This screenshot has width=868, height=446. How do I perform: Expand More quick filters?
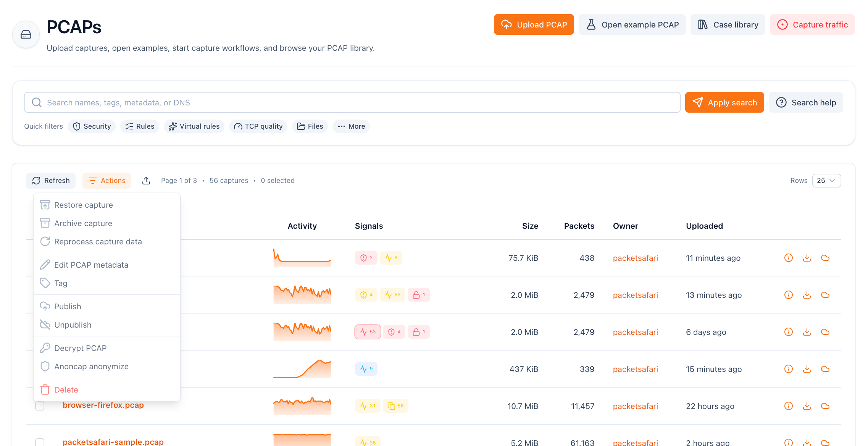tap(351, 126)
